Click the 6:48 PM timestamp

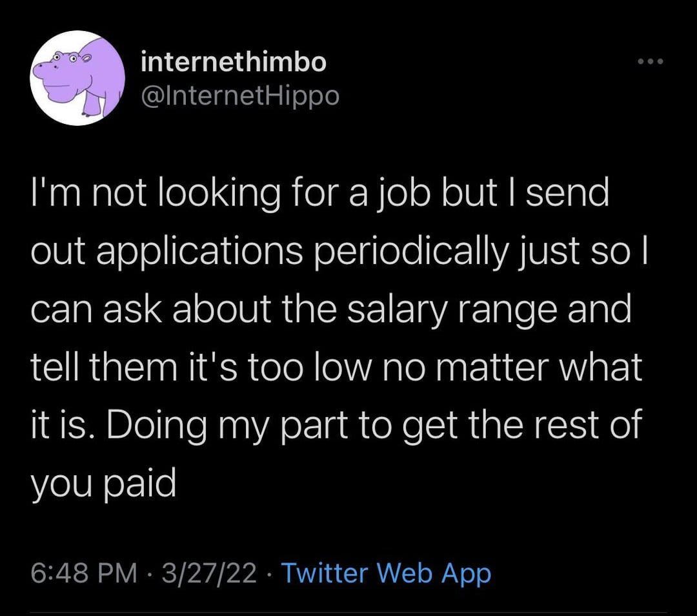point(84,573)
